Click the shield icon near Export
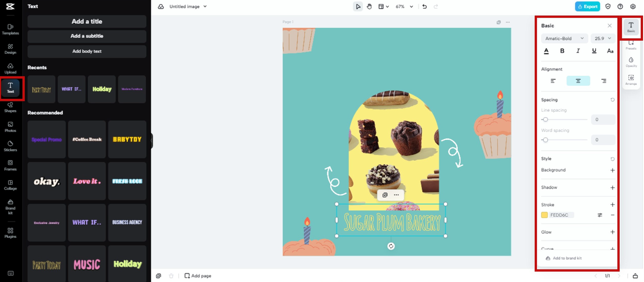The width and height of the screenshot is (644, 282). 608,7
